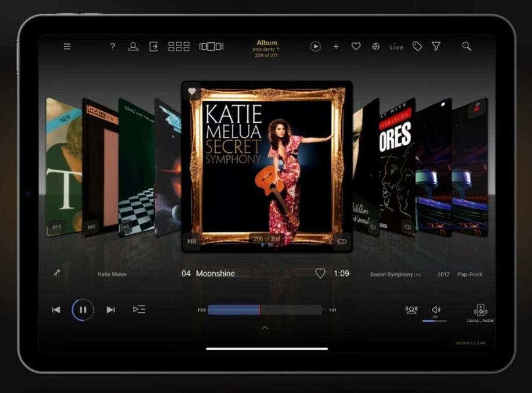Select the rightmost stage album cover
The height and width of the screenshot is (393, 532).
470,167
